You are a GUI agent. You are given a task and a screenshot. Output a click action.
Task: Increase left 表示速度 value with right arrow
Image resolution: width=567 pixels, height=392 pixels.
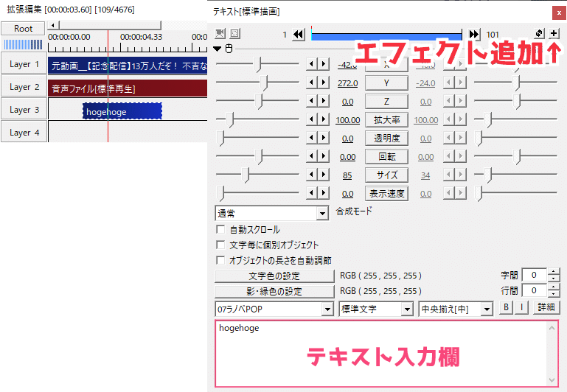[324, 193]
